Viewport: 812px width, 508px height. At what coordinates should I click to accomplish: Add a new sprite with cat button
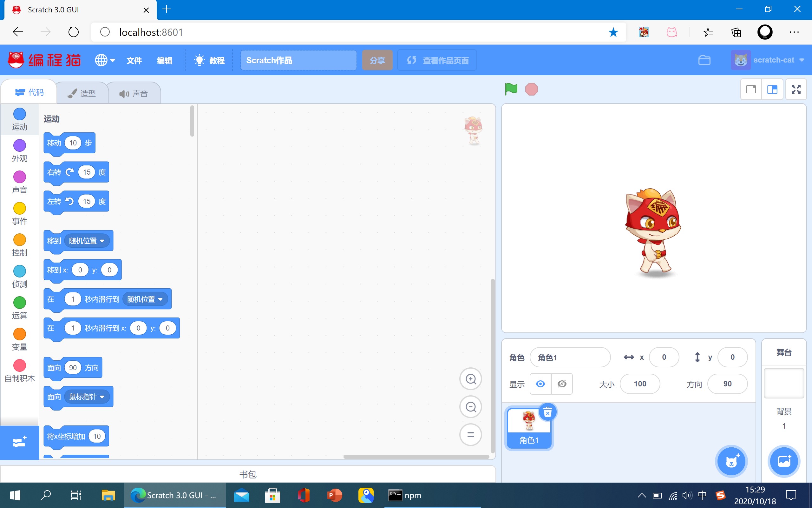[x=731, y=461]
